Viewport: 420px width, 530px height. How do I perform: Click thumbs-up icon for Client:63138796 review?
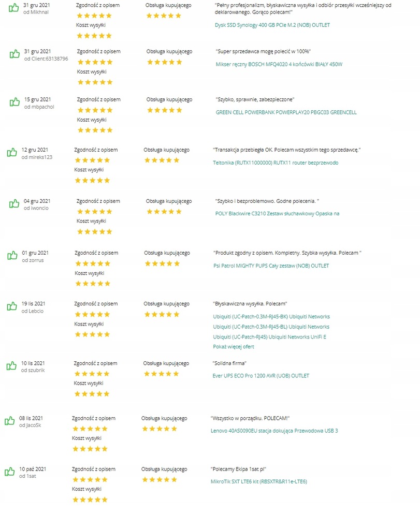(x=15, y=54)
